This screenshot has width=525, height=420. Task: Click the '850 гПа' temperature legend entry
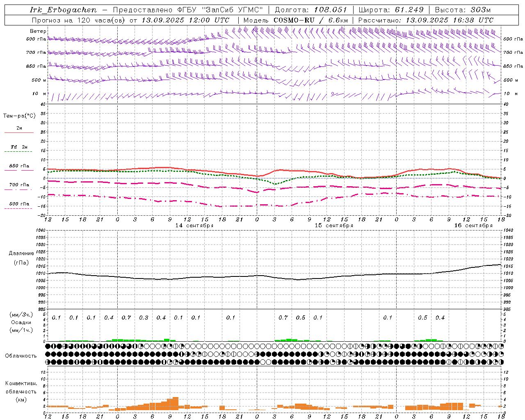tap(19, 166)
